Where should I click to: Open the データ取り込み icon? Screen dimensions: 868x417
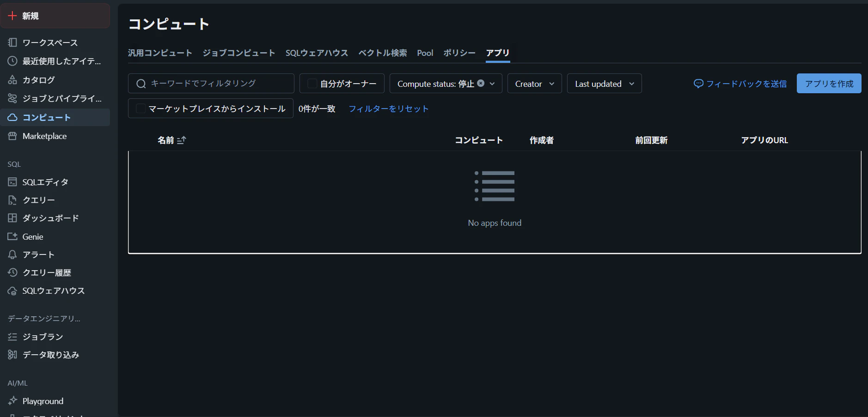tap(12, 355)
